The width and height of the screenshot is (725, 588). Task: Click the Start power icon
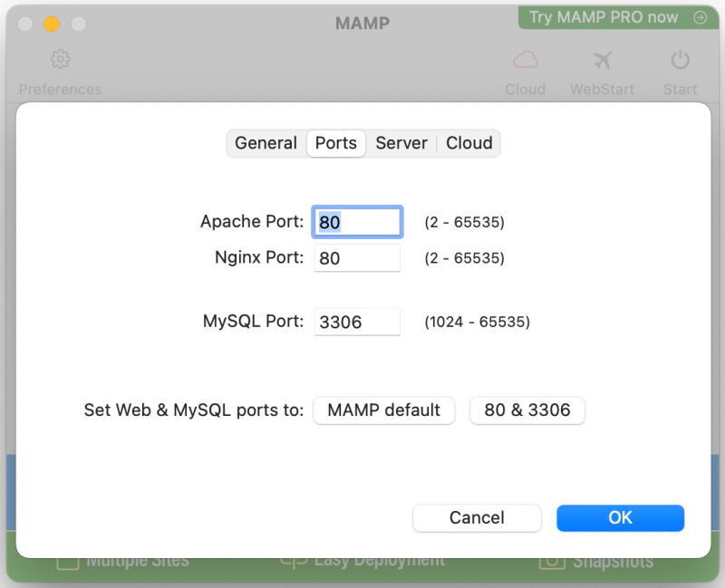[681, 60]
